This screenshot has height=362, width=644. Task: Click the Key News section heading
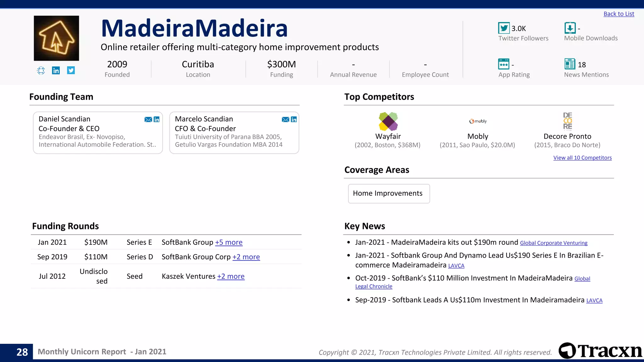pyautogui.click(x=365, y=226)
